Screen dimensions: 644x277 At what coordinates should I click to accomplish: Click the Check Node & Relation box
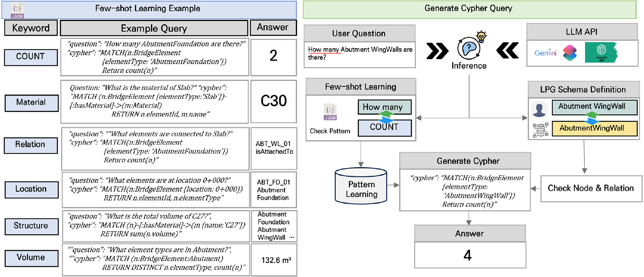[x=591, y=188]
